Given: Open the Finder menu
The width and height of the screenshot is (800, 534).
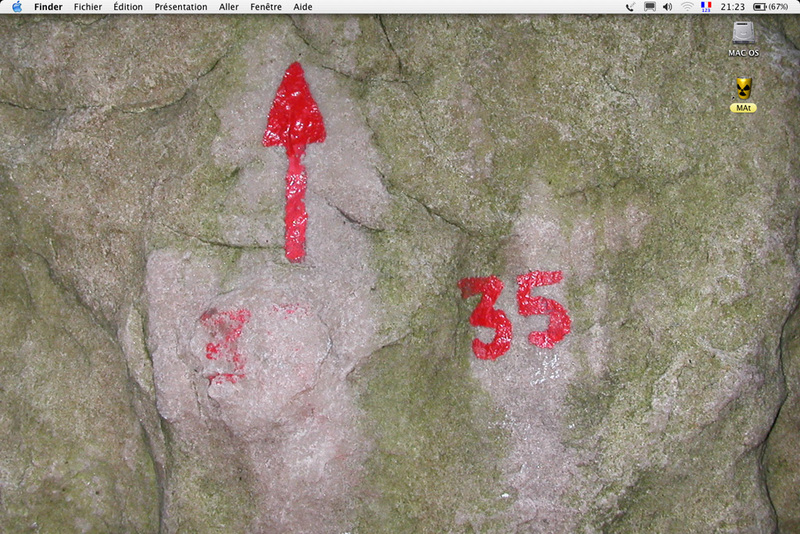Looking at the screenshot, I should tap(48, 7).
